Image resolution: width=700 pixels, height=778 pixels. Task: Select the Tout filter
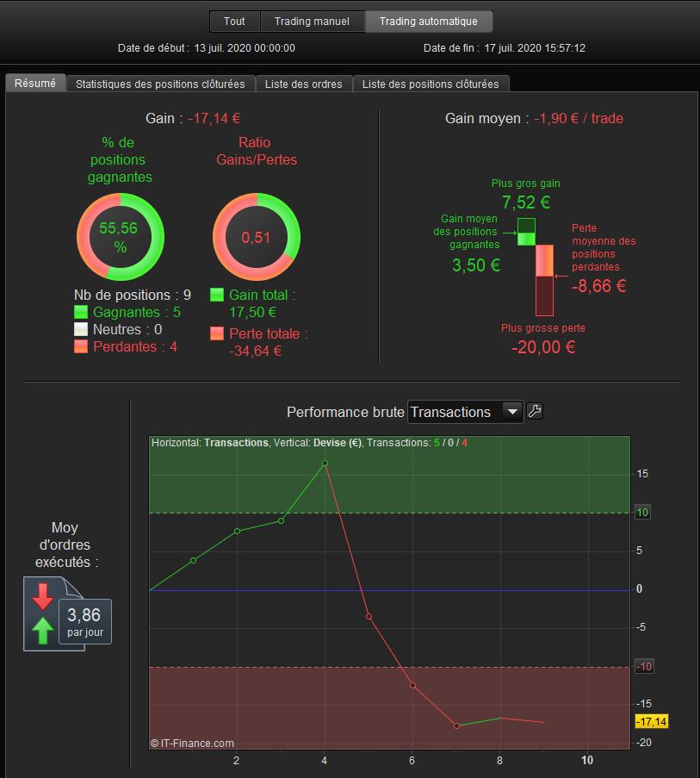tap(234, 22)
